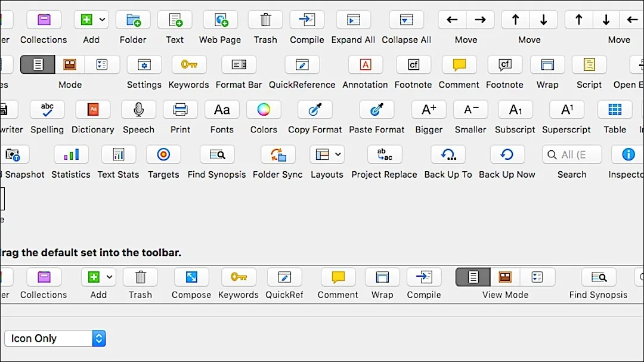Screen dimensions: 644x362
Task: Click the Back Up Now icon
Action: (507, 154)
